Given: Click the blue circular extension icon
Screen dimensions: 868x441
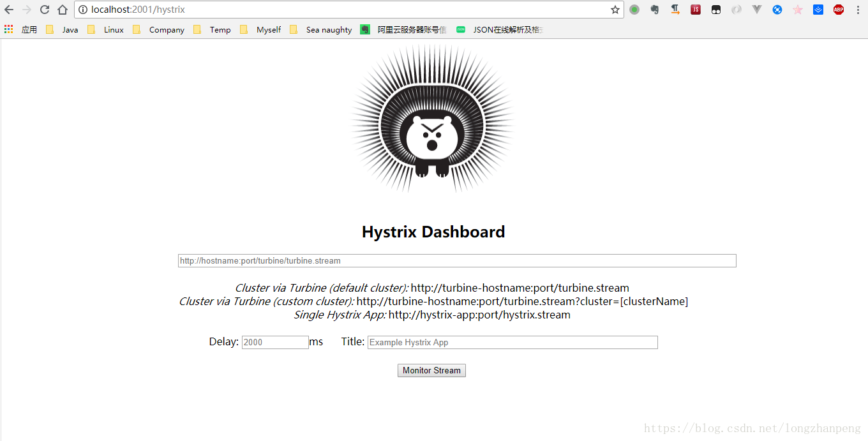Looking at the screenshot, I should point(777,10).
